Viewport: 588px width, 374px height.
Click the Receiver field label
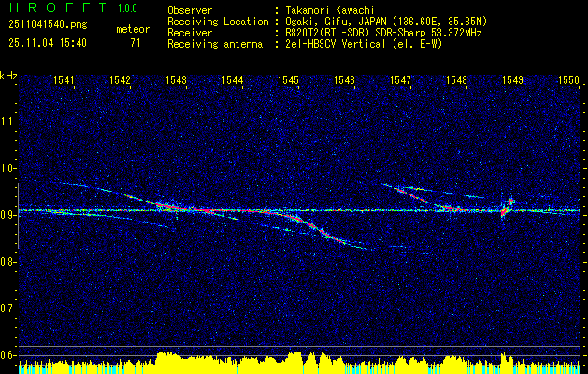190,33
